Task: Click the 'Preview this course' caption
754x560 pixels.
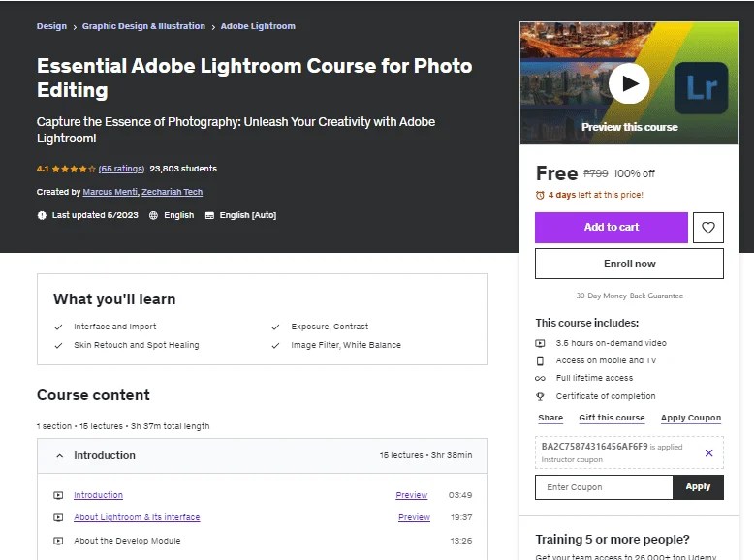Action: tap(629, 127)
